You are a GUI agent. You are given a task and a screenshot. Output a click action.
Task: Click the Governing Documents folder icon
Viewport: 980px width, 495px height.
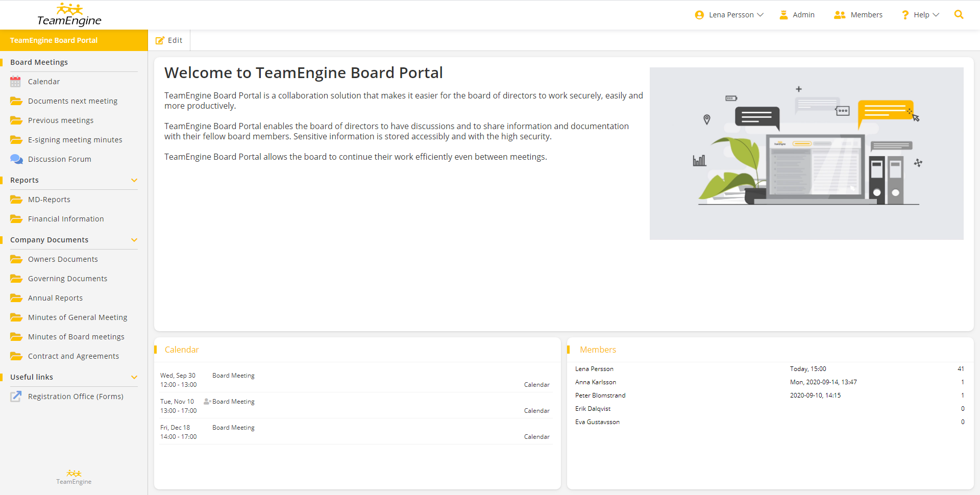pos(16,279)
